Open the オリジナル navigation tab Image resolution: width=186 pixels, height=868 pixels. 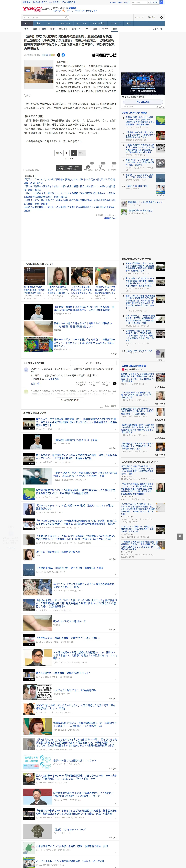click(x=81, y=24)
